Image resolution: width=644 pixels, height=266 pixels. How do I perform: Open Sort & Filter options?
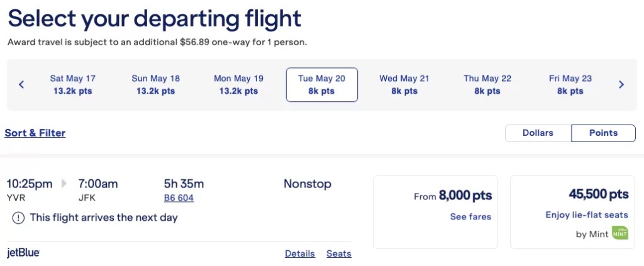(35, 133)
